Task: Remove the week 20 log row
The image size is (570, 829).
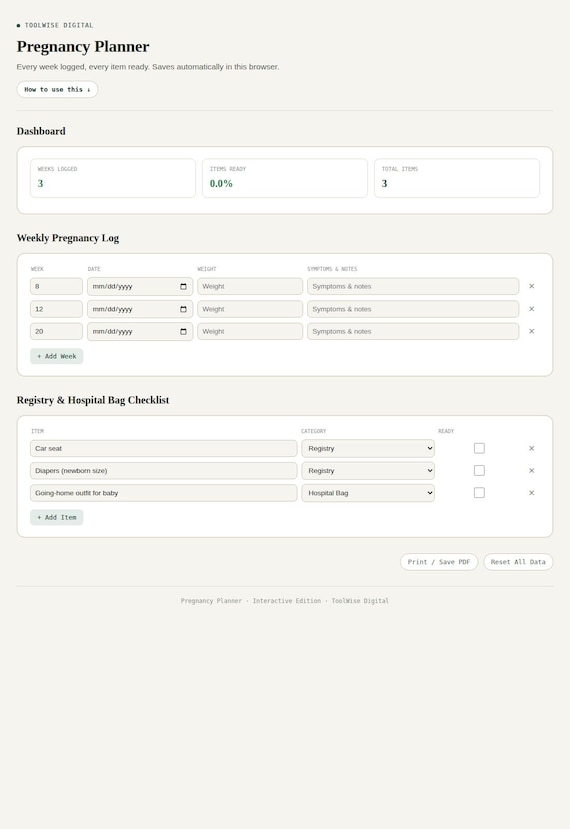Action: click(531, 331)
